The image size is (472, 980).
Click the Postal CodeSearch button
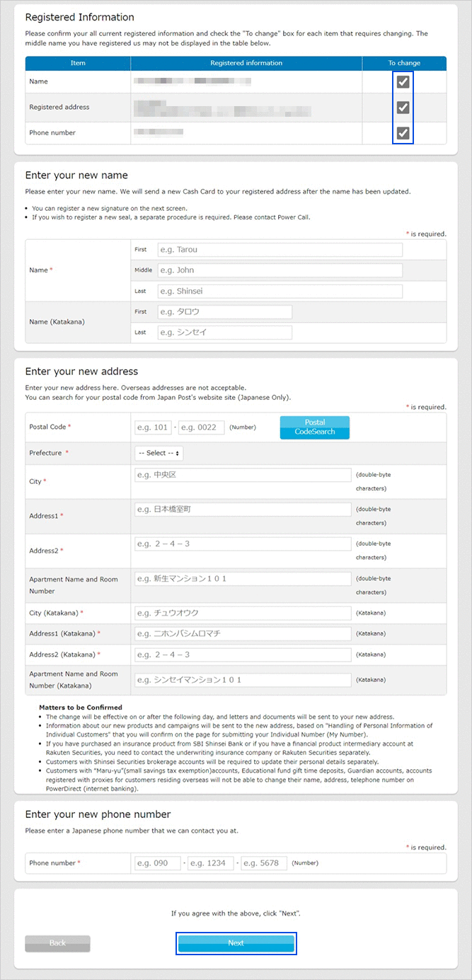314,427
